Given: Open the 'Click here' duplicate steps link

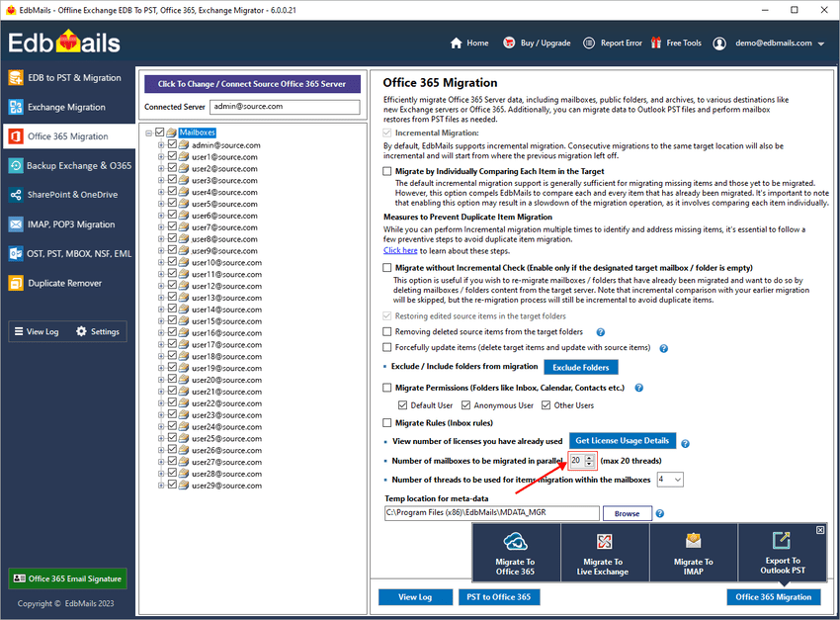Looking at the screenshot, I should point(400,251).
